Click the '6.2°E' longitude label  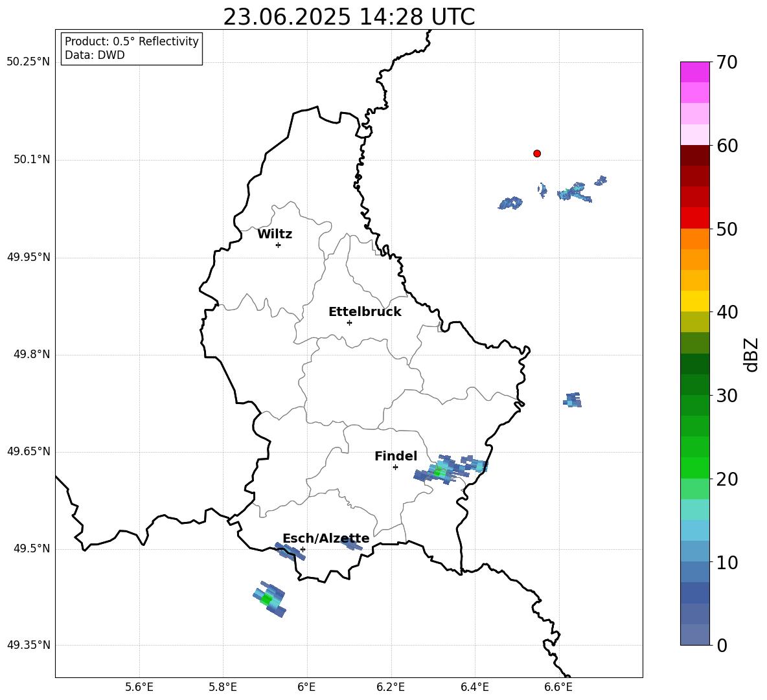(391, 688)
